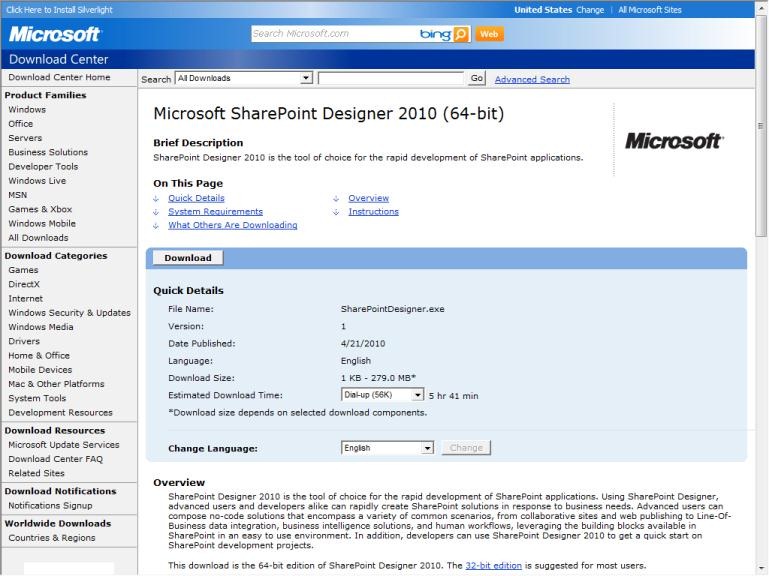Click arrow icon next to What Others Are Downloading
Image resolution: width=769 pixels, height=576 pixels.
156,226
